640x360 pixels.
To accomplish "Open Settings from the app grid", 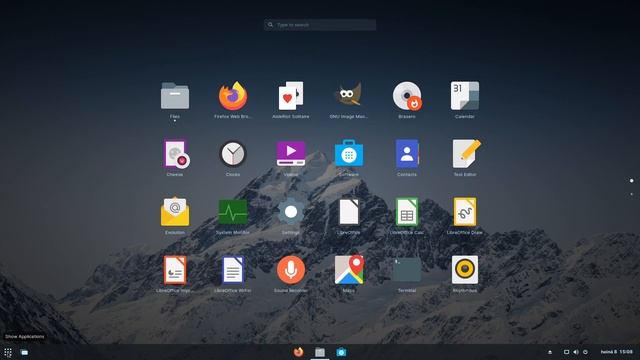I will click(291, 212).
